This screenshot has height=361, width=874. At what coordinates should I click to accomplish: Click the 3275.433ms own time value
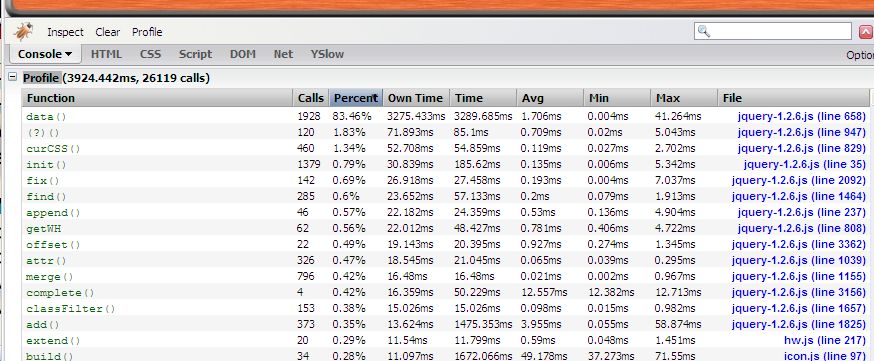[416, 116]
